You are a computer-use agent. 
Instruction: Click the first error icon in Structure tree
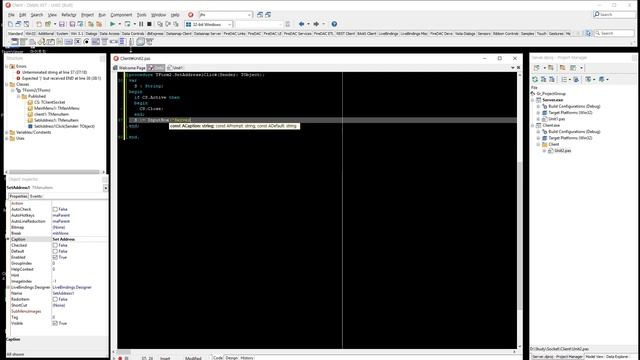coord(18,72)
